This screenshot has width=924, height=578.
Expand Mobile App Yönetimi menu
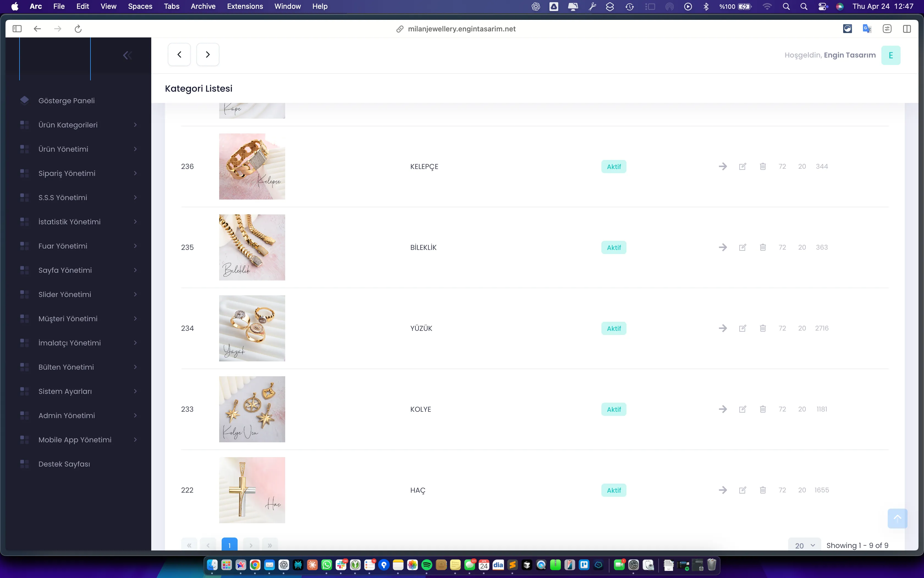point(78,440)
